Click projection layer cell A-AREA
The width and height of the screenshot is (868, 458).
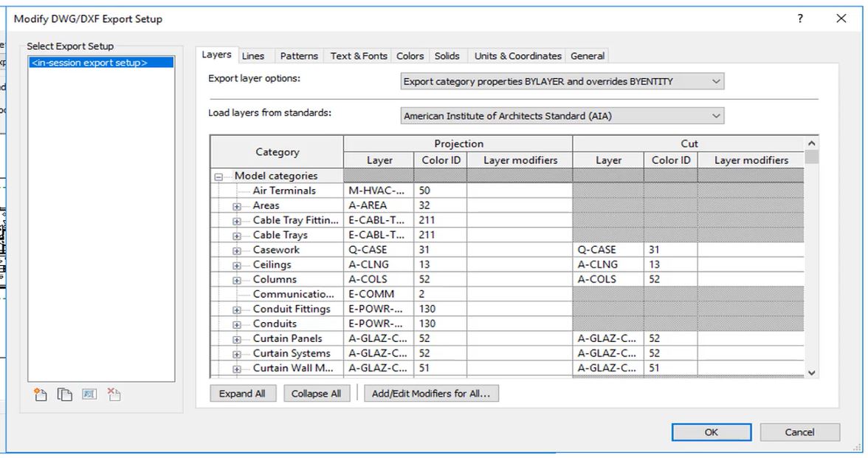point(379,205)
